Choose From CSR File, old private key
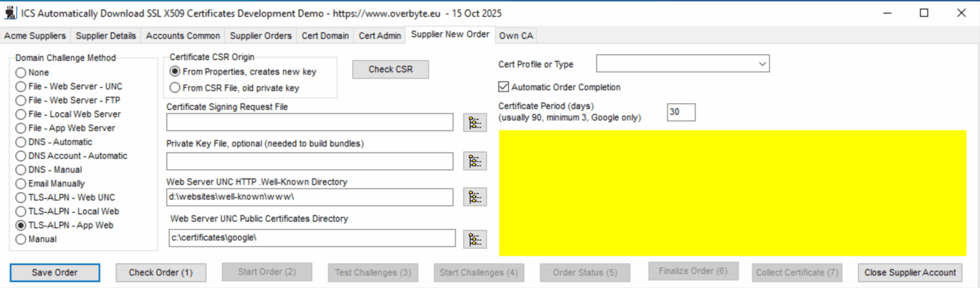Viewport: 980px width, 288px height. point(175,88)
